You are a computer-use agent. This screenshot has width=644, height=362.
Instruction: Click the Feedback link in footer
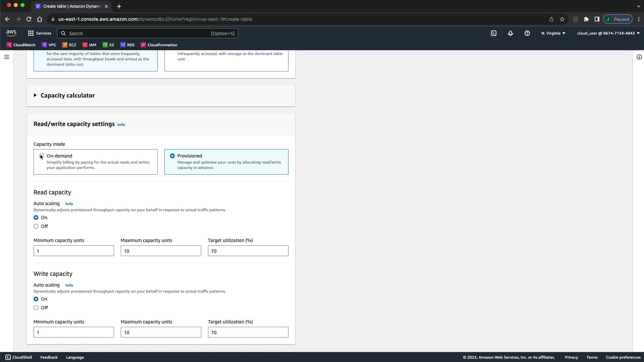coord(49,357)
